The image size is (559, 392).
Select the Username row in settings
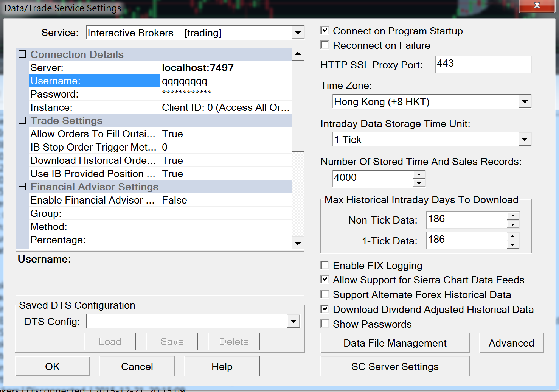coord(94,81)
